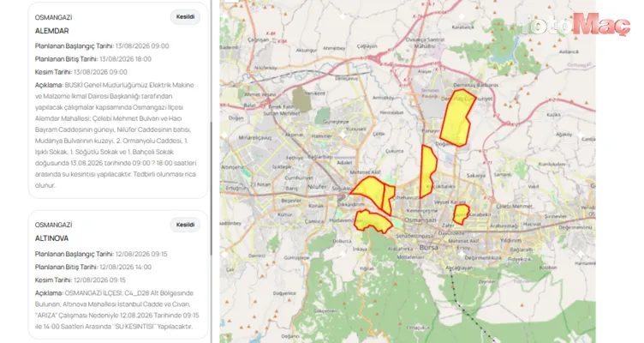
Task: Click planned start date 12/08/2026 09:15
Action: pos(141,254)
